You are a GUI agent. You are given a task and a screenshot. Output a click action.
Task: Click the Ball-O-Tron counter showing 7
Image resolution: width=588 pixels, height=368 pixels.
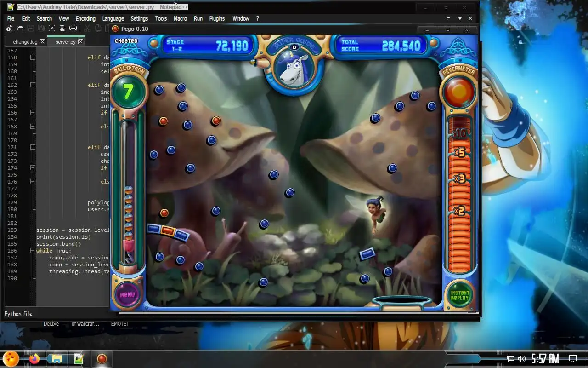(128, 92)
